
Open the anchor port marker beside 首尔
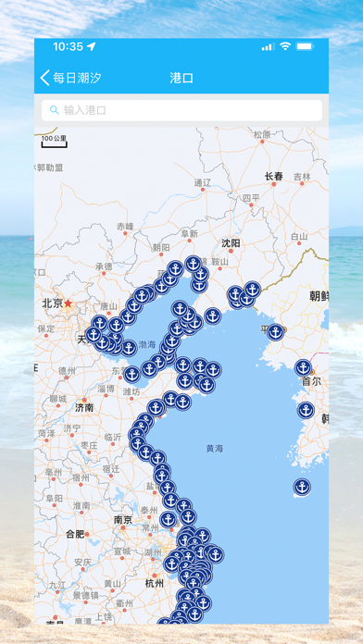[x=304, y=367]
